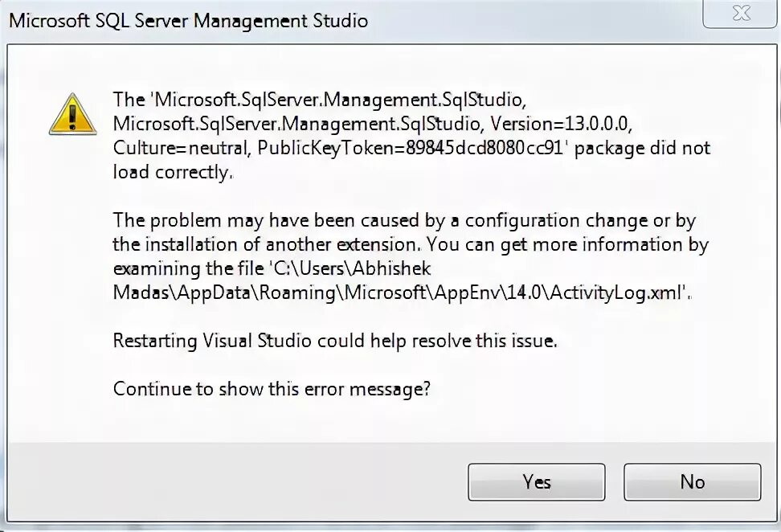The image size is (781, 532).
Task: Click the Microsoft SQL Server Management Studio title
Action: pyautogui.click(x=188, y=21)
